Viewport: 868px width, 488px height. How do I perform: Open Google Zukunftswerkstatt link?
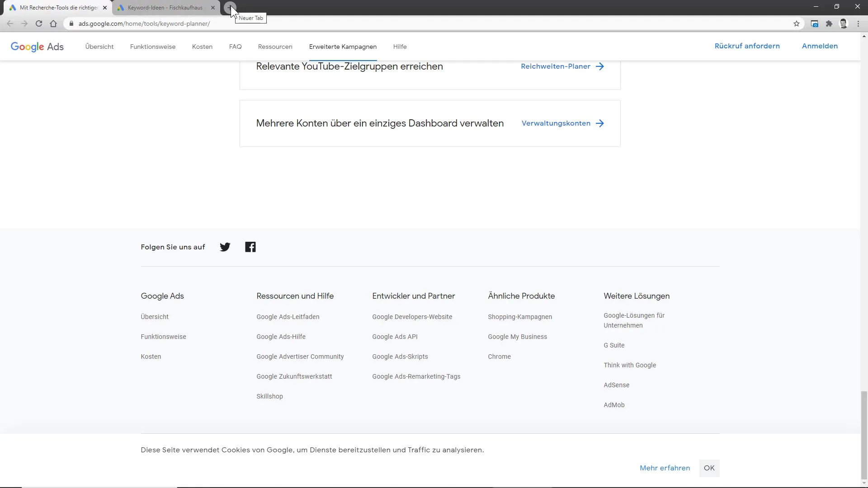click(x=294, y=376)
